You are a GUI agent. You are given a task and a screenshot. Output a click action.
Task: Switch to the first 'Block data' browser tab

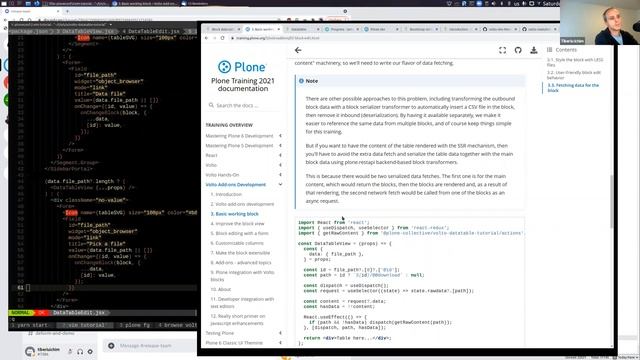(222, 29)
